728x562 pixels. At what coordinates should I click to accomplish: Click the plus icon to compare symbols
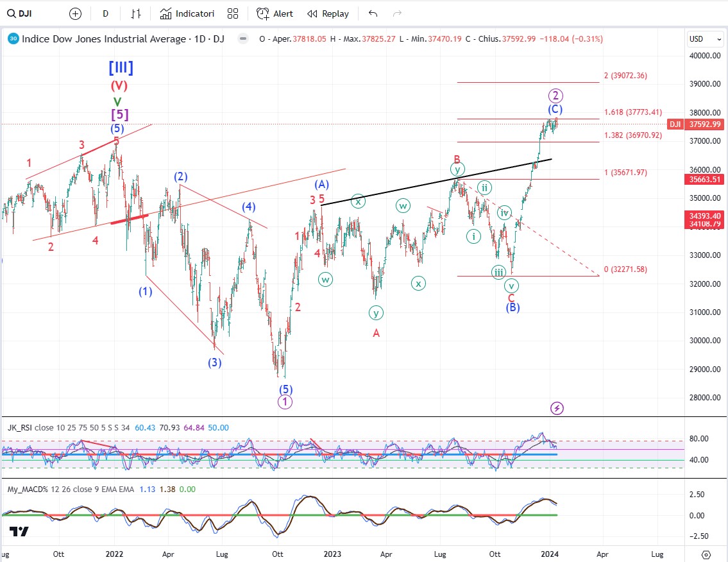(x=75, y=14)
